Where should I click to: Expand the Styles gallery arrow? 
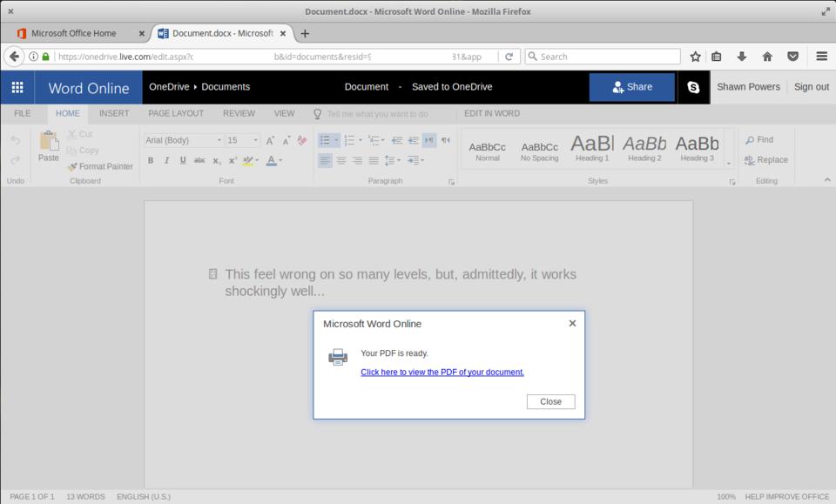click(729, 163)
